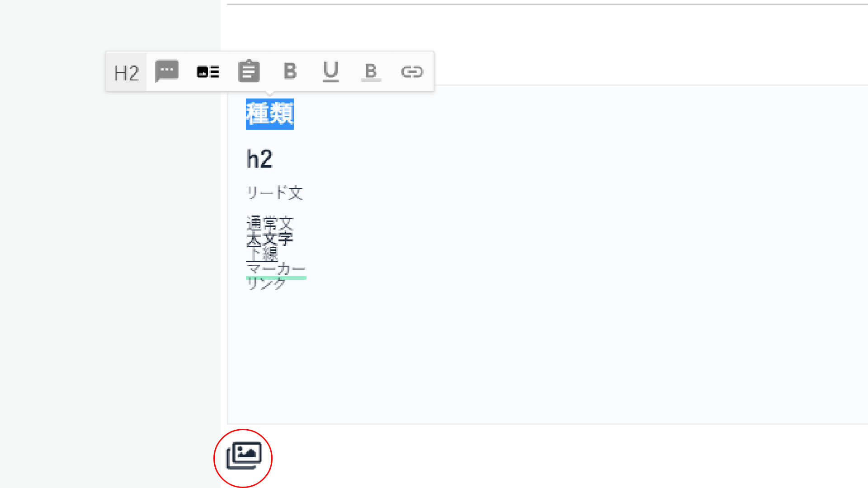This screenshot has height=488, width=868.
Task: Click the clipboard icon in toolbar
Action: [x=249, y=71]
